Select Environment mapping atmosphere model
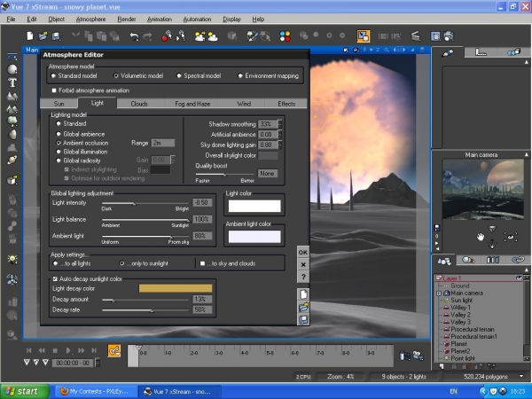This screenshot has height=399, width=532. 240,75
